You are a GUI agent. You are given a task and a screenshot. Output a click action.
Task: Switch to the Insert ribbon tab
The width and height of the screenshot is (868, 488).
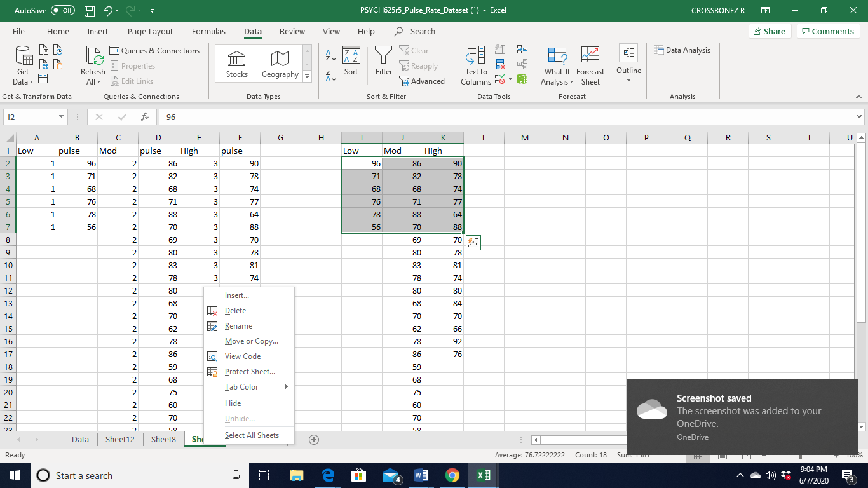click(x=98, y=31)
